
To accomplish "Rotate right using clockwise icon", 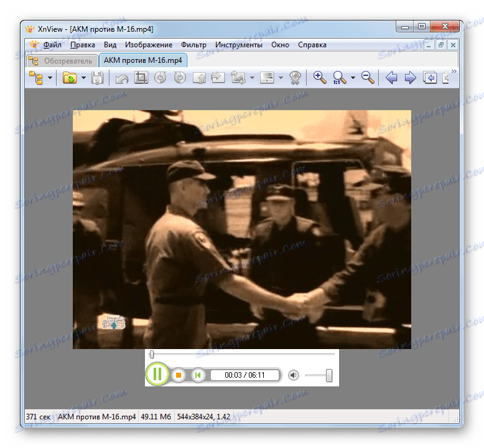I will [x=180, y=78].
